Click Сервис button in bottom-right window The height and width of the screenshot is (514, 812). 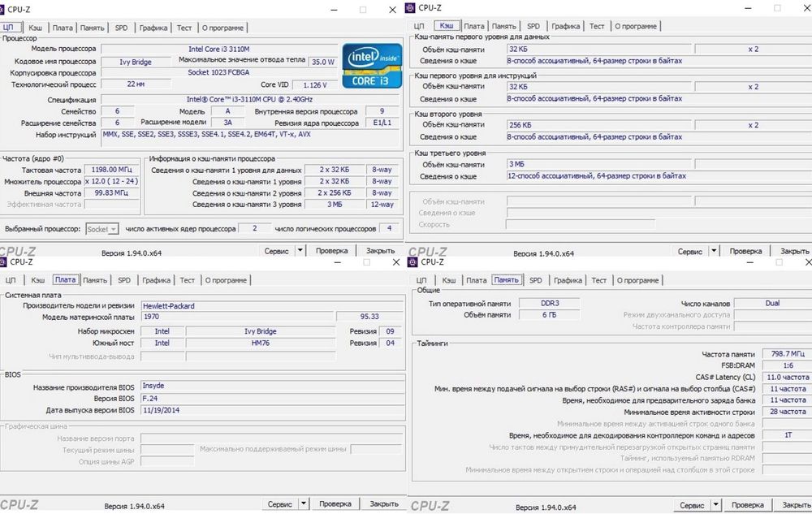[x=692, y=505]
